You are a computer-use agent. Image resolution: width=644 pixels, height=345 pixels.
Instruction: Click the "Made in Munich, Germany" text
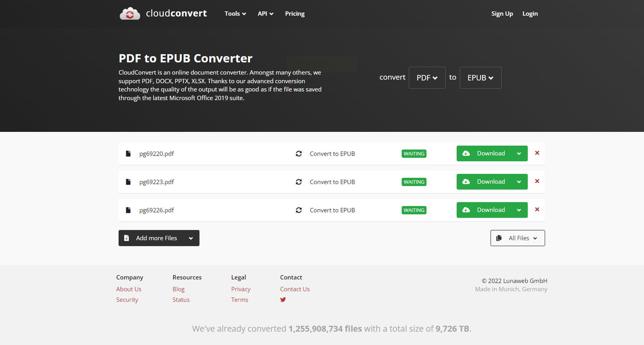[x=511, y=289]
